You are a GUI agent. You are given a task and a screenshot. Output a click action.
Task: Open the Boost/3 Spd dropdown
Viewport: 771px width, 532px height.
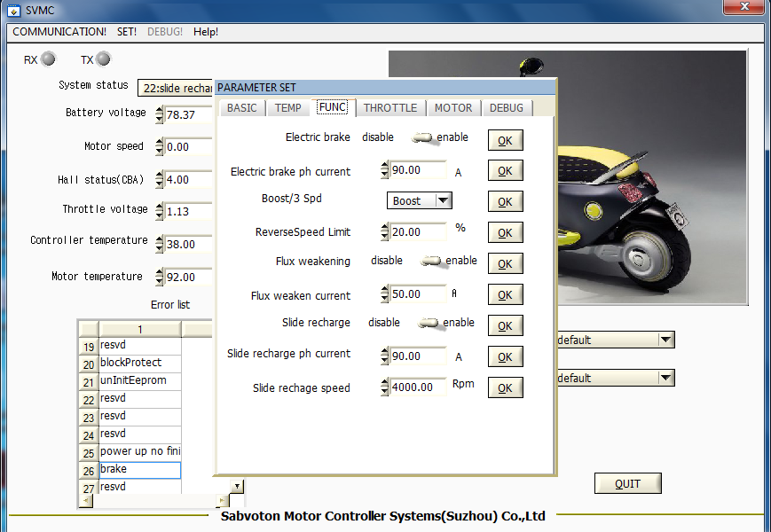444,200
